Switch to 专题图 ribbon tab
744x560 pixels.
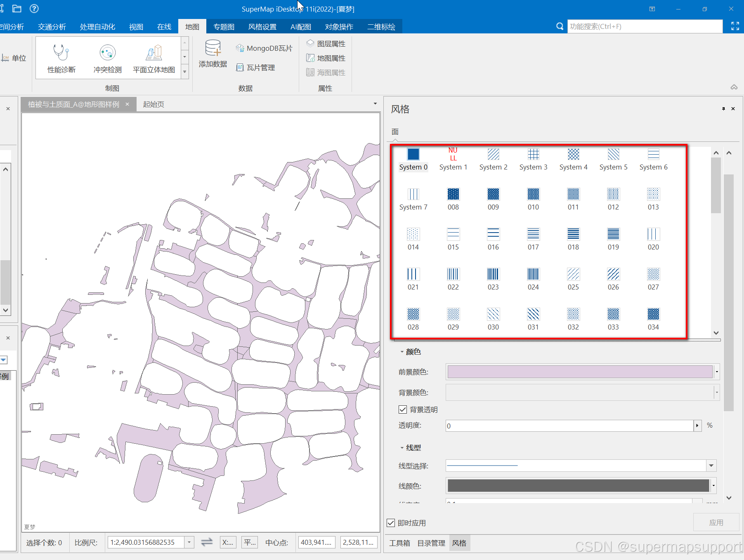click(x=224, y=27)
